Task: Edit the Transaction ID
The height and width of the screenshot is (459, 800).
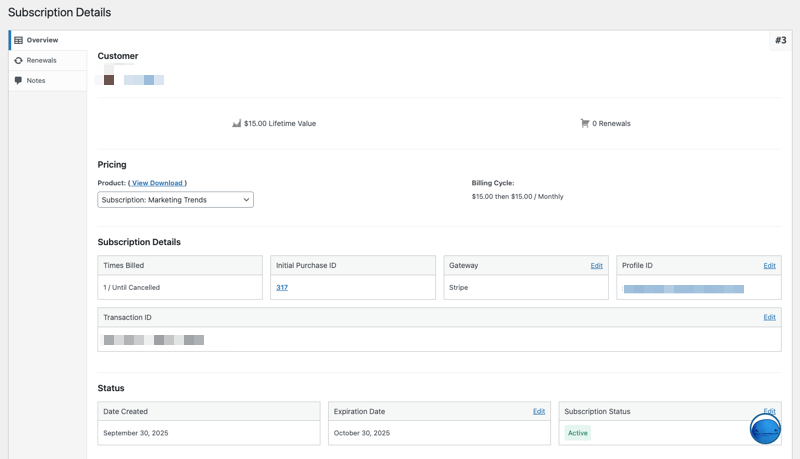Action: pos(769,317)
